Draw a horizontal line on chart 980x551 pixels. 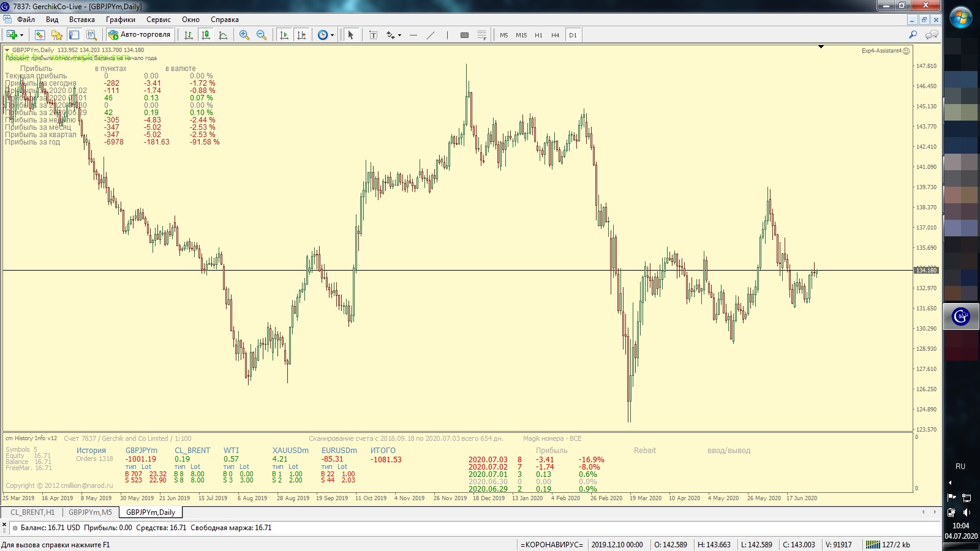(x=413, y=35)
